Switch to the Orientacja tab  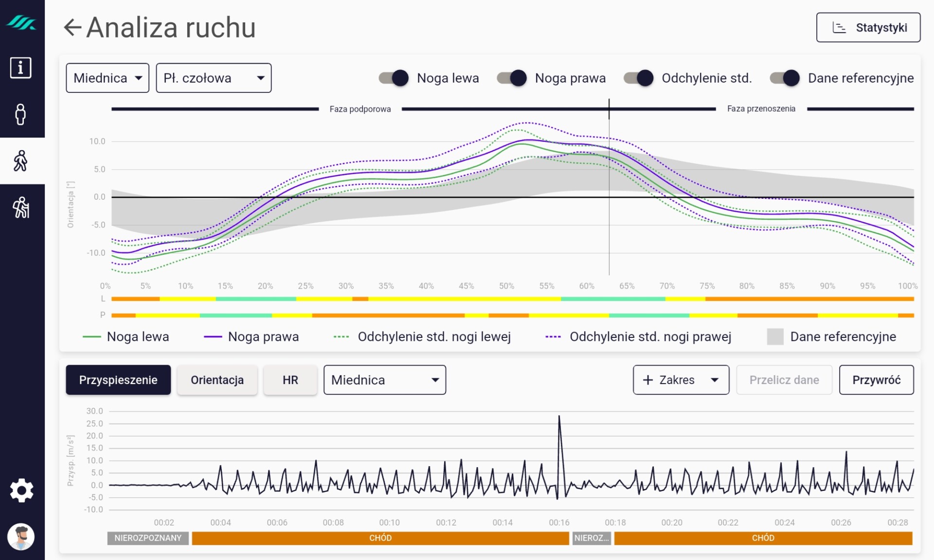217,380
